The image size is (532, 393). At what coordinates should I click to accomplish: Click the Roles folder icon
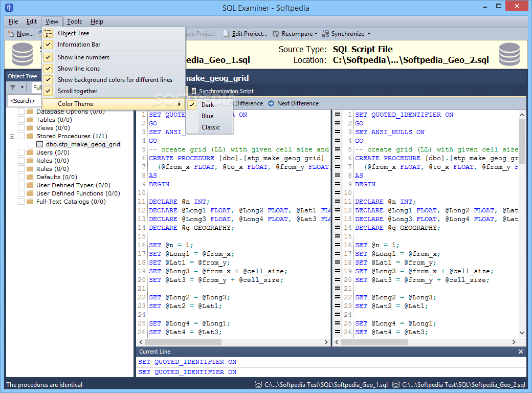30,161
